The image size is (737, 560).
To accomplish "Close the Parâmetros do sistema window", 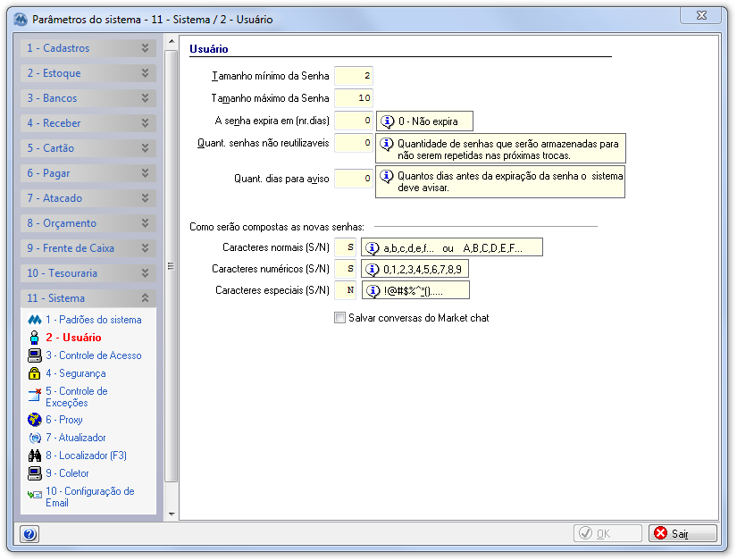I will click(x=700, y=15).
